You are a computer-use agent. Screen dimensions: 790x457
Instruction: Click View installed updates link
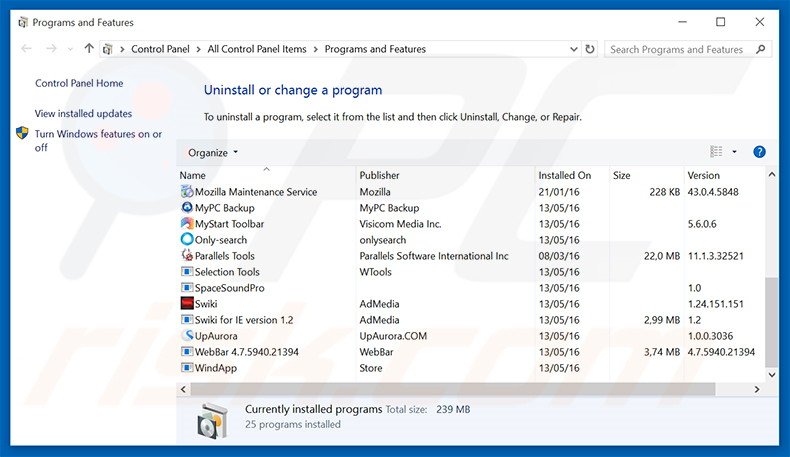pos(83,114)
